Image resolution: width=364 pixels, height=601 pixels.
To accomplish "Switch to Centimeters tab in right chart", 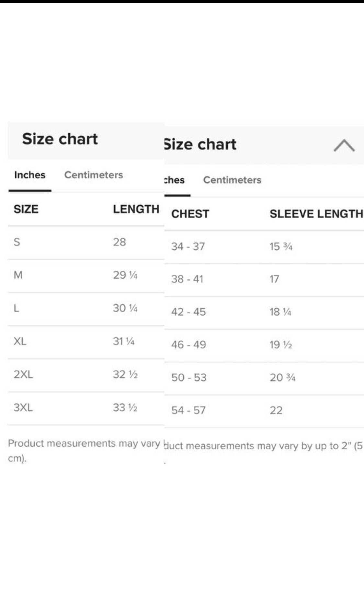I will pyautogui.click(x=232, y=180).
